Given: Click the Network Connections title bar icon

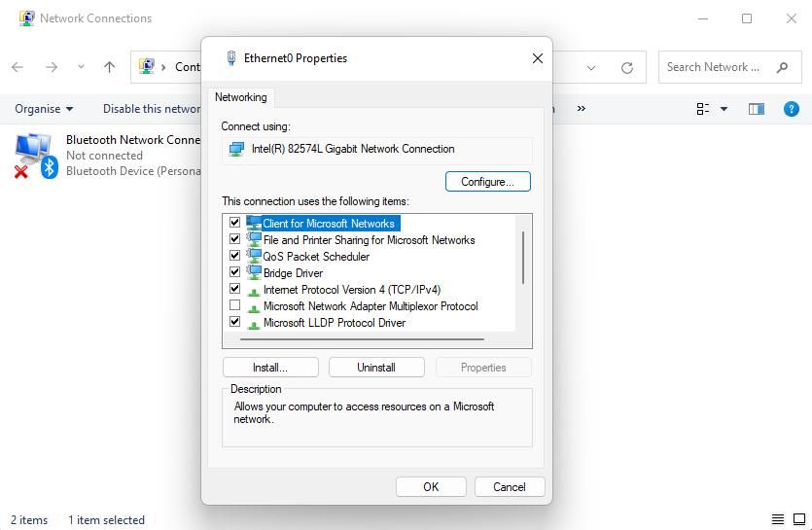Looking at the screenshot, I should 26,18.
